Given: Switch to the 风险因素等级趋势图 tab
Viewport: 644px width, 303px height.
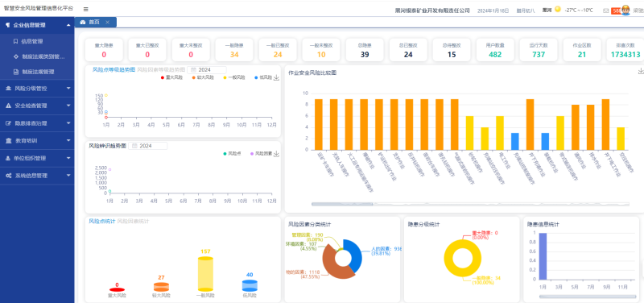Looking at the screenshot, I should coord(161,69).
